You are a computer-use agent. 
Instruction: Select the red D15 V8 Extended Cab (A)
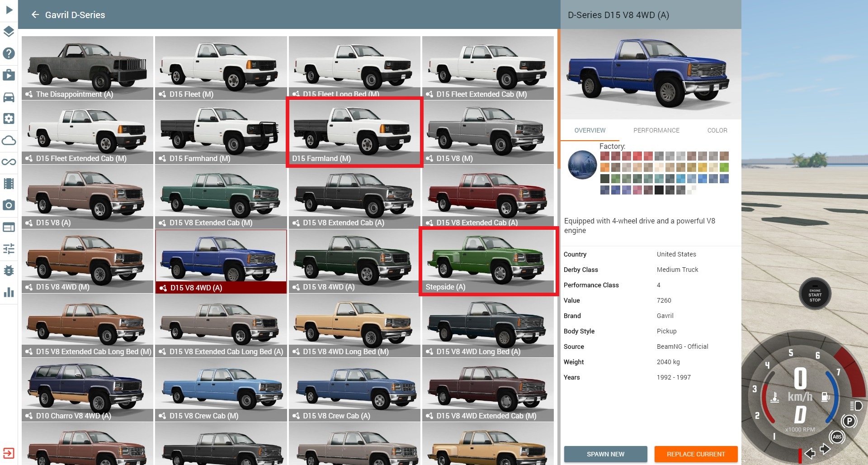(488, 196)
